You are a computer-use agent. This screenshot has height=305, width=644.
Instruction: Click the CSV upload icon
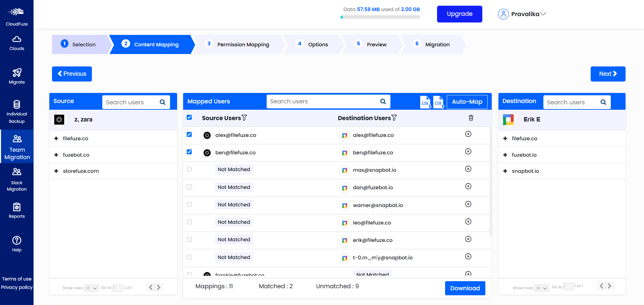point(438,102)
